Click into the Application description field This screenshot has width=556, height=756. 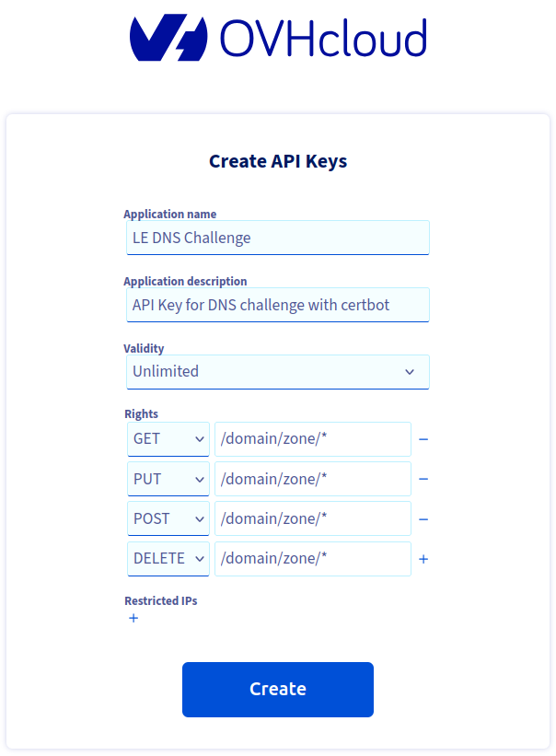(278, 305)
